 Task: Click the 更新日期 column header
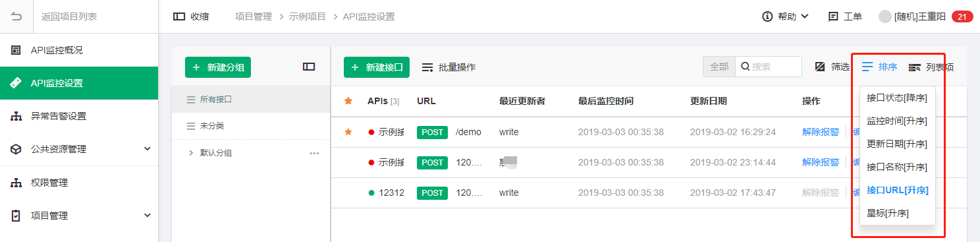(708, 101)
